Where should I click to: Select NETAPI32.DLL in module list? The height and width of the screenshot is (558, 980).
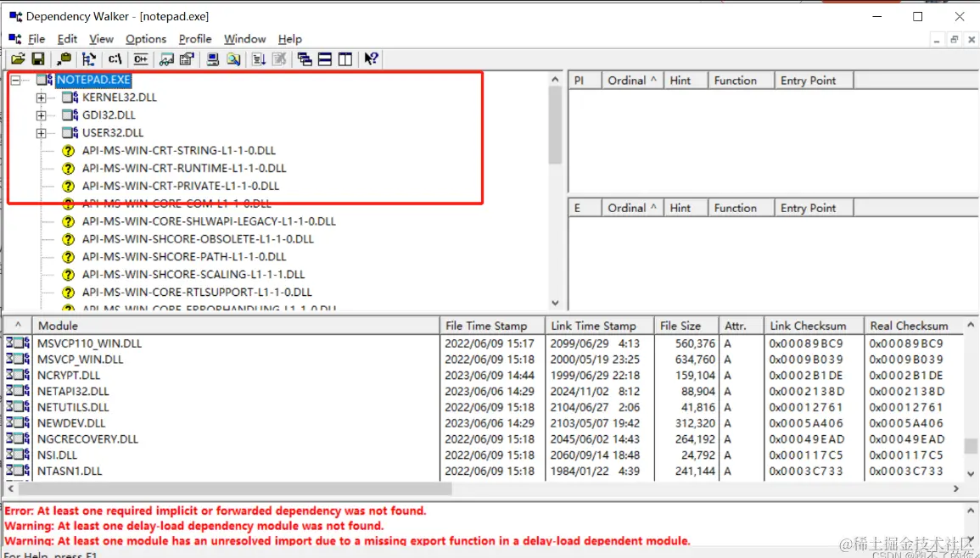pos(72,391)
